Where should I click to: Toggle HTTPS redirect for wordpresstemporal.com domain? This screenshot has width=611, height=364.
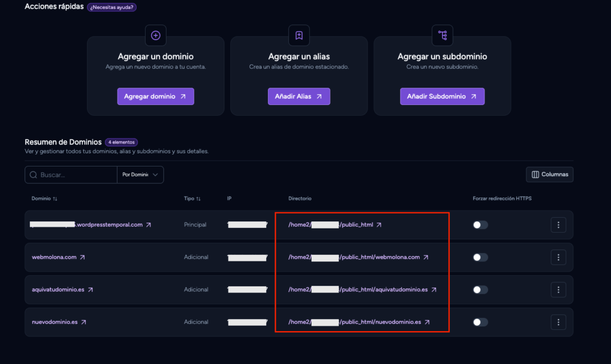[480, 225]
